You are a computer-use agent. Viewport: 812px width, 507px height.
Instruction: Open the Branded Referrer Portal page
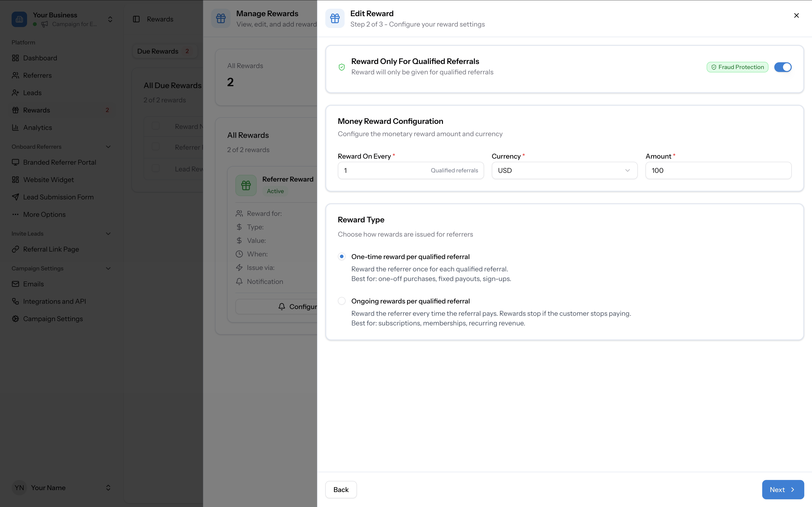[x=59, y=162]
